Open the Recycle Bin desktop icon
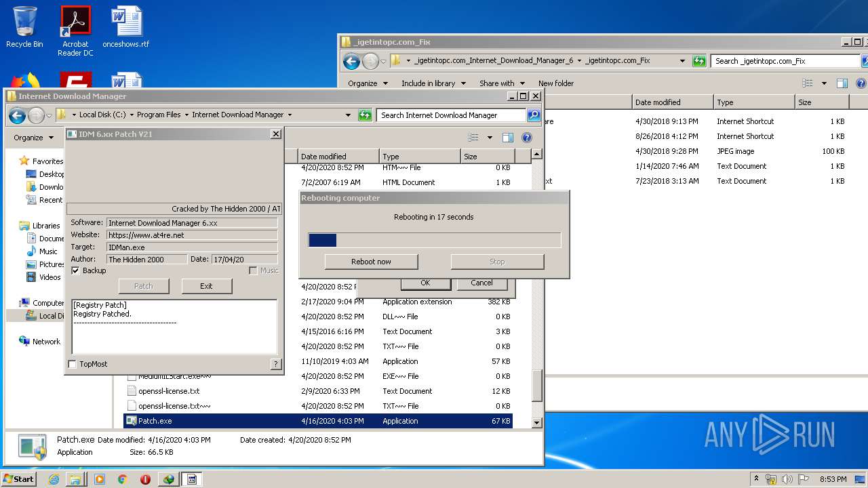Viewport: 868px width, 488px height. [x=24, y=27]
